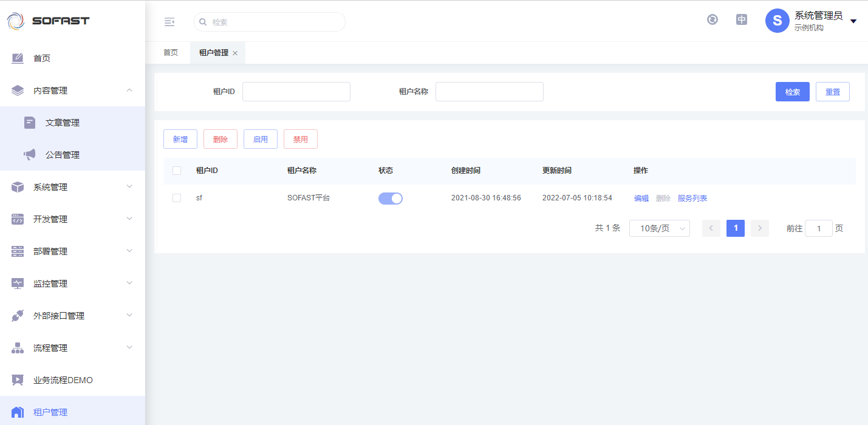Screen dimensions: 868x425
Task: Click the announcement megaphone icon
Action: 30,155
